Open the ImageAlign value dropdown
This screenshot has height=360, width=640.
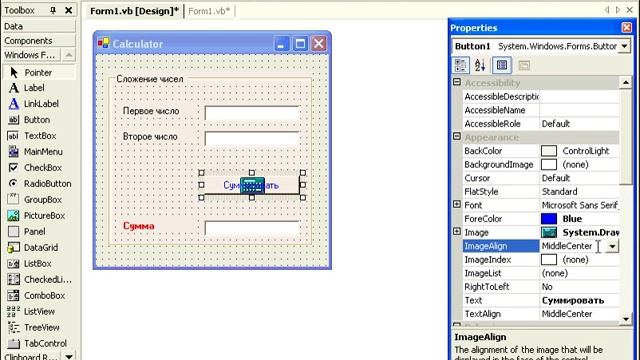click(612, 246)
